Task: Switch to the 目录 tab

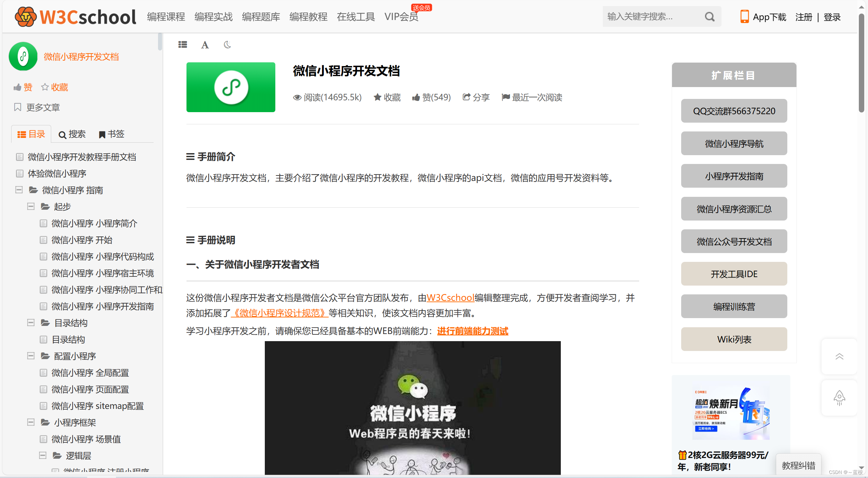Action: (31, 134)
